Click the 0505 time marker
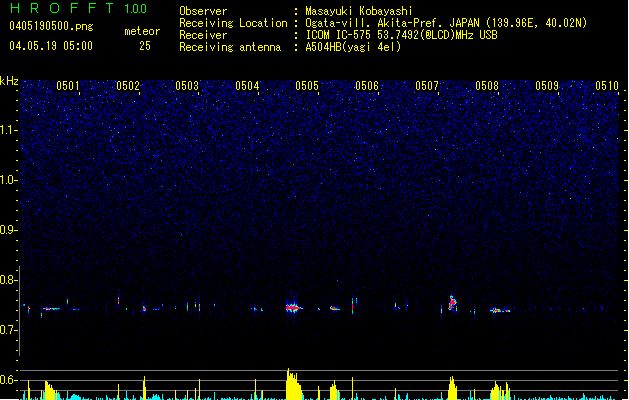Viewport: 629px width, 400px height. click(x=307, y=86)
